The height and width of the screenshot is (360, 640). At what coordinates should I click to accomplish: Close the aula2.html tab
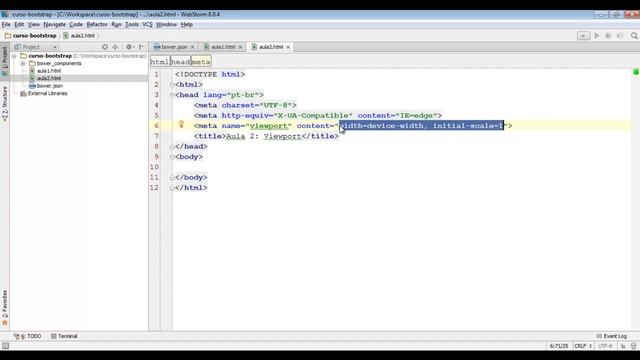click(288, 47)
